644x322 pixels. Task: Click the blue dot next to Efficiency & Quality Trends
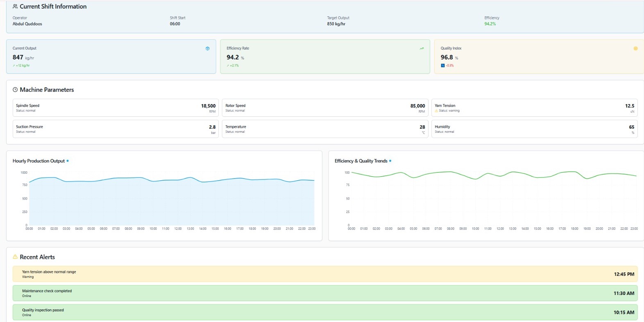point(390,161)
